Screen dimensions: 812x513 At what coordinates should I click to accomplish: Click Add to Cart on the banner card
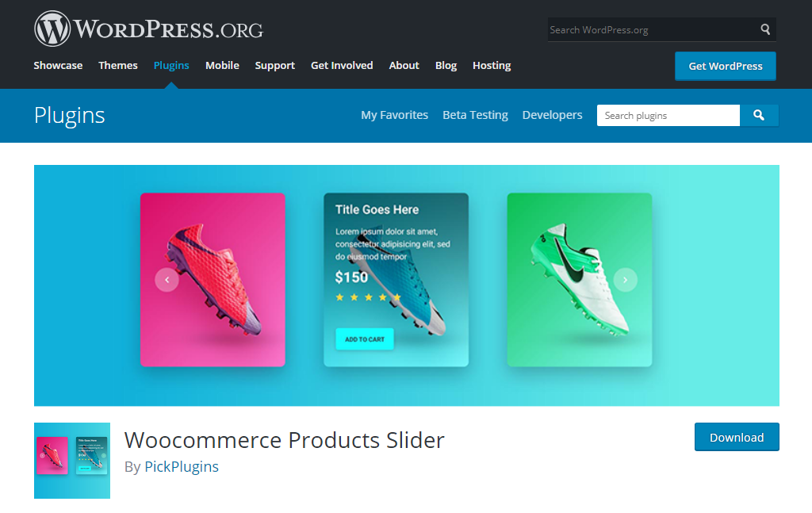[x=365, y=339]
